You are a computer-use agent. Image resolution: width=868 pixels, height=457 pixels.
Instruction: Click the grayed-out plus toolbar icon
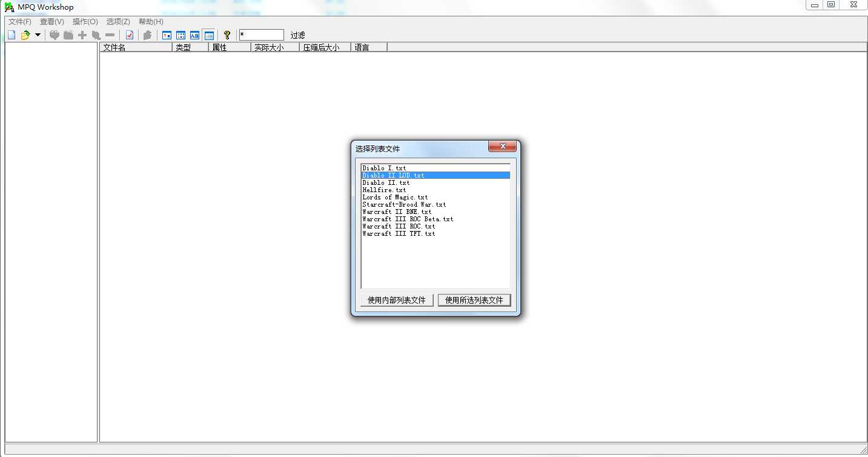click(x=82, y=35)
